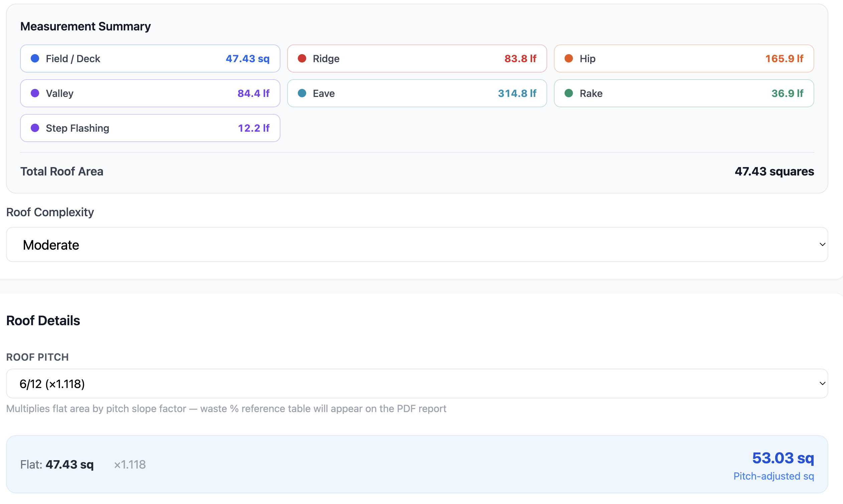Select the Rake 36.9 lf card
This screenshot has height=504, width=843.
(x=683, y=93)
